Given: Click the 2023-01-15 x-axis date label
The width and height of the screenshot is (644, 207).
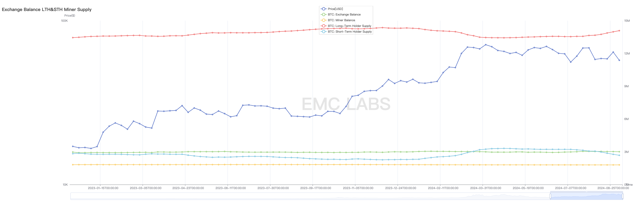Looking at the screenshot, I should [103, 188].
